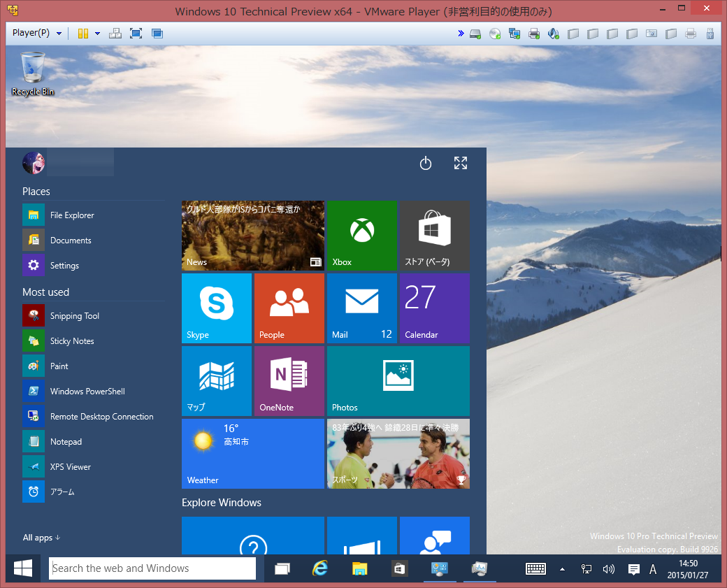Toggle the IME input mode A

[x=653, y=569]
